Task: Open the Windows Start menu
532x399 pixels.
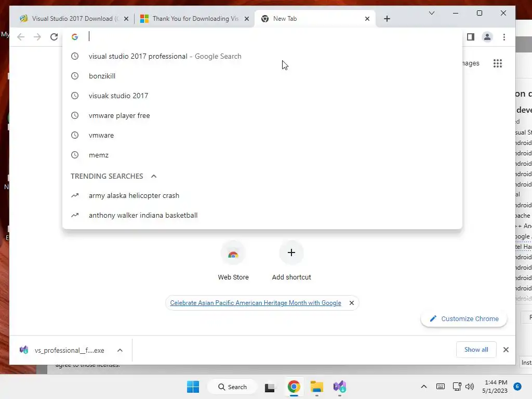Action: [x=193, y=387]
